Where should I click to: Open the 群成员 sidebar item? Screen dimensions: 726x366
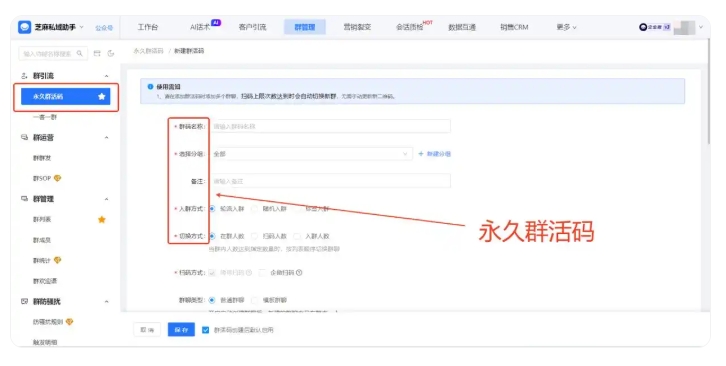42,240
